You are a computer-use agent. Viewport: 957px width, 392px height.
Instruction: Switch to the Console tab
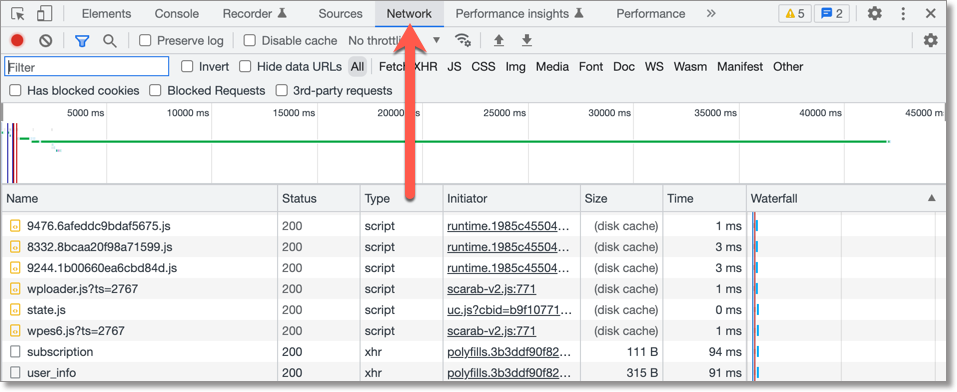pos(176,13)
